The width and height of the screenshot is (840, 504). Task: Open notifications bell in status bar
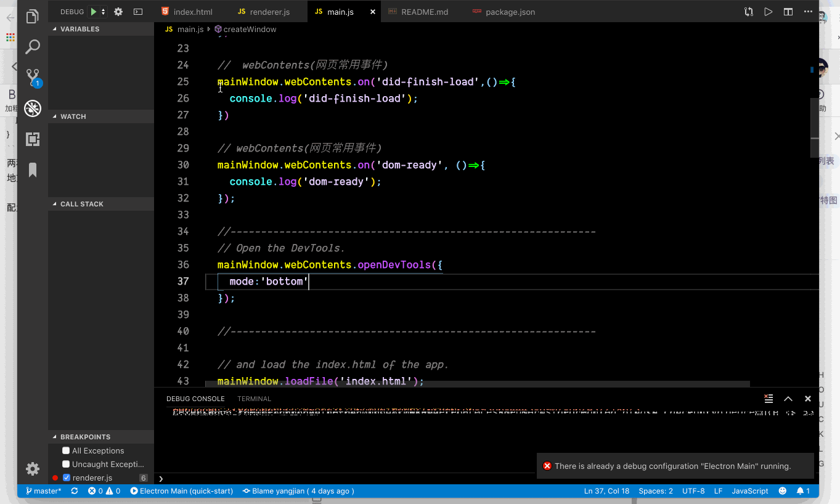803,491
